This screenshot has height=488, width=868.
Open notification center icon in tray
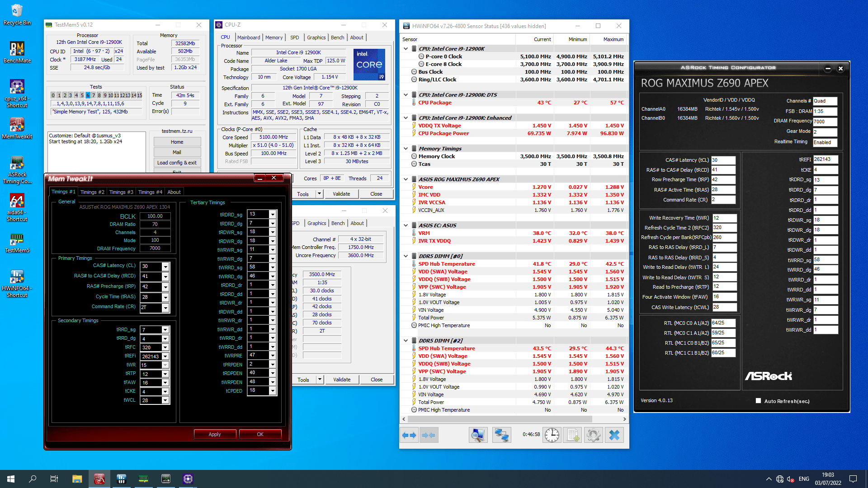[853, 479]
